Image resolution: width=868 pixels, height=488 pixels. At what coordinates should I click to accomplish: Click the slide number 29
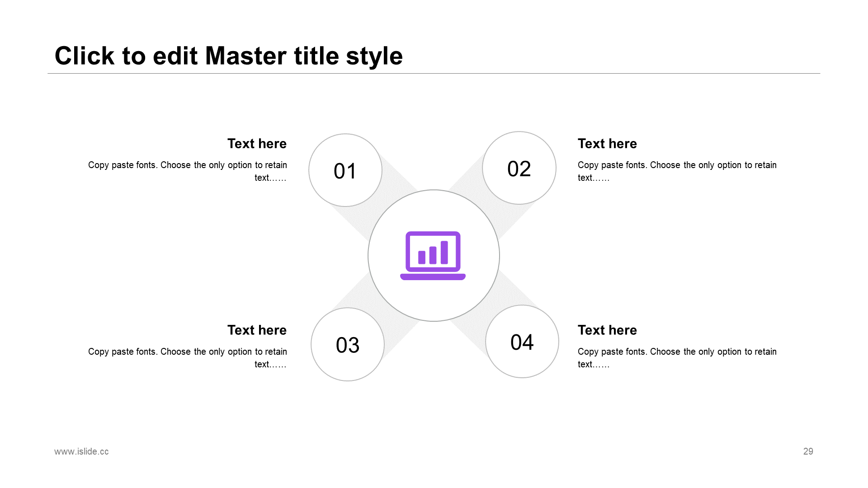coord(808,451)
